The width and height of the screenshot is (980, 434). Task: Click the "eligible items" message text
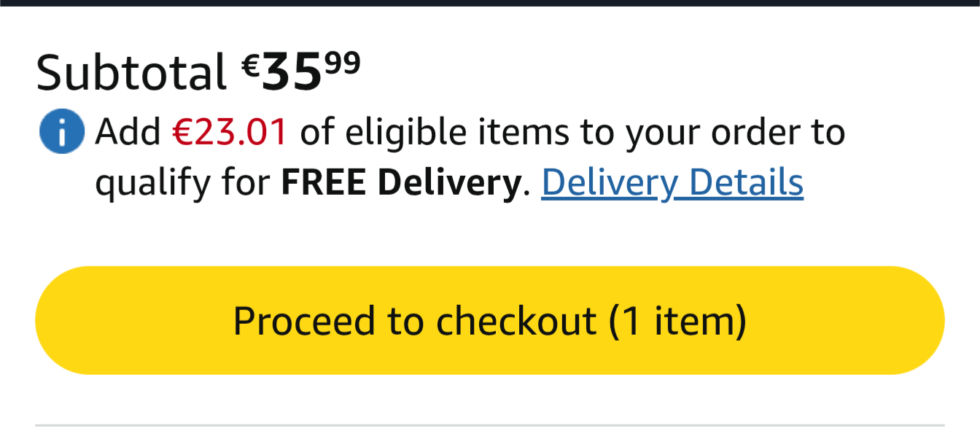pos(435,133)
